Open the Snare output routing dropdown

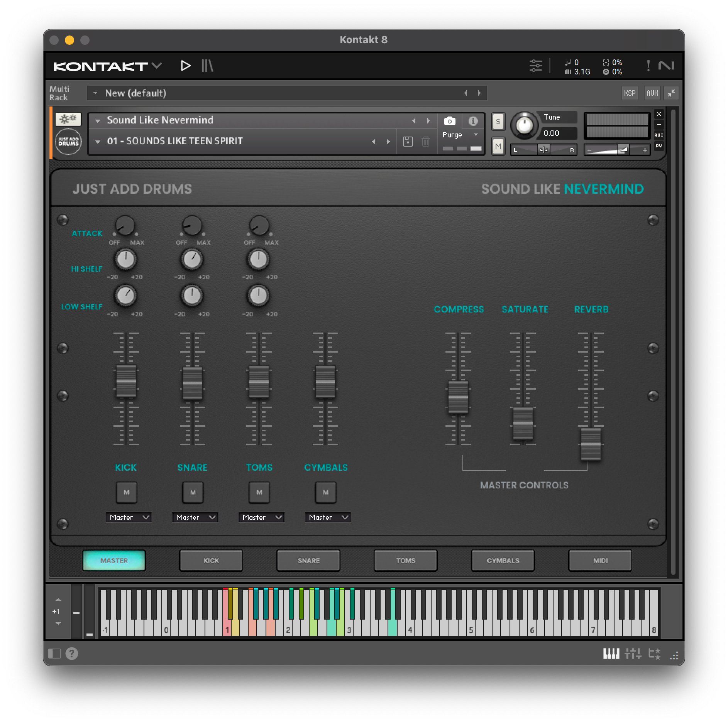195,517
